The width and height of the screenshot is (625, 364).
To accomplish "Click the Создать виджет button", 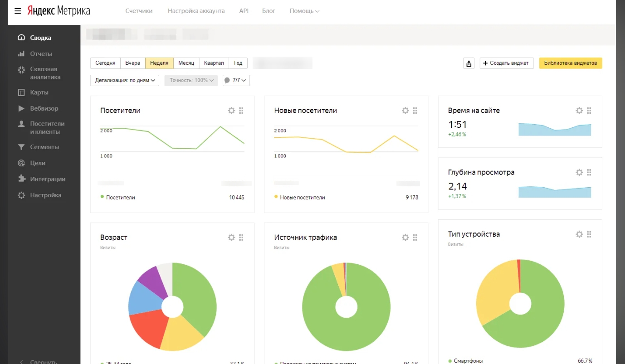I will coord(507,63).
